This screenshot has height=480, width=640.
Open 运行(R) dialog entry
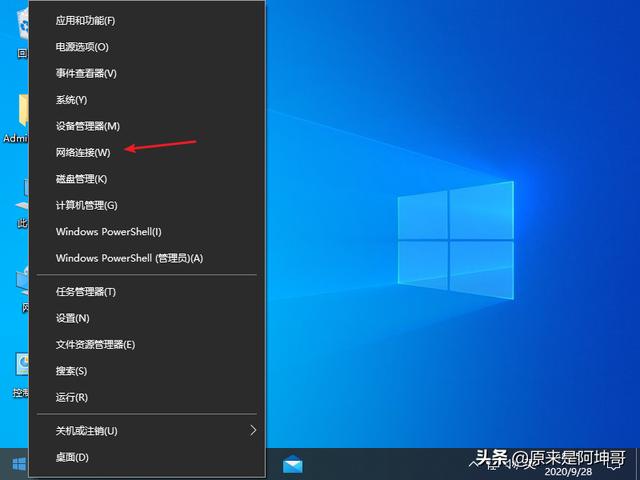click(147, 397)
